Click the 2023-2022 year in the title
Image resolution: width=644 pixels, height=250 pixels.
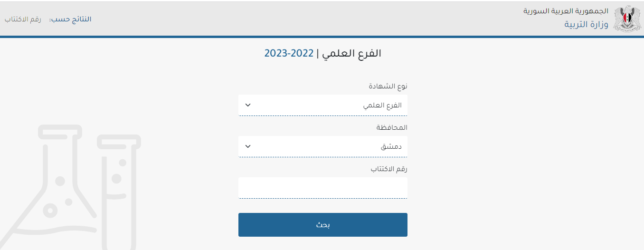[x=289, y=53]
